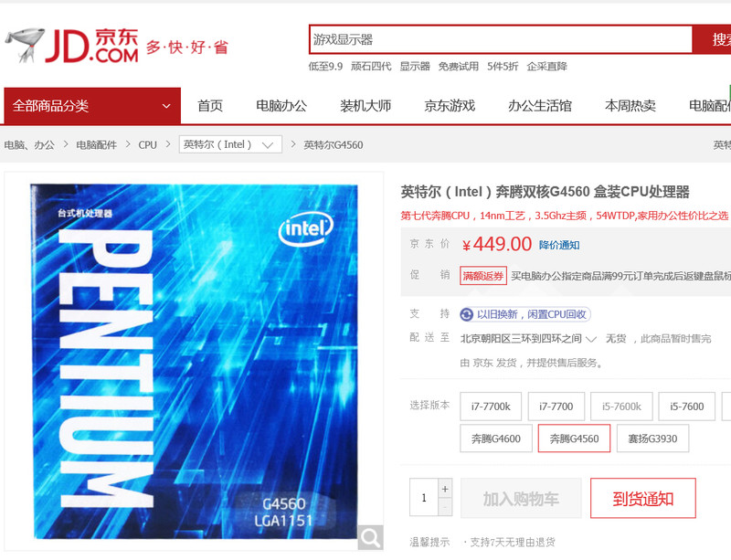Select the 奔腾G4560 version option
Image resolution: width=731 pixels, height=560 pixels.
point(574,438)
